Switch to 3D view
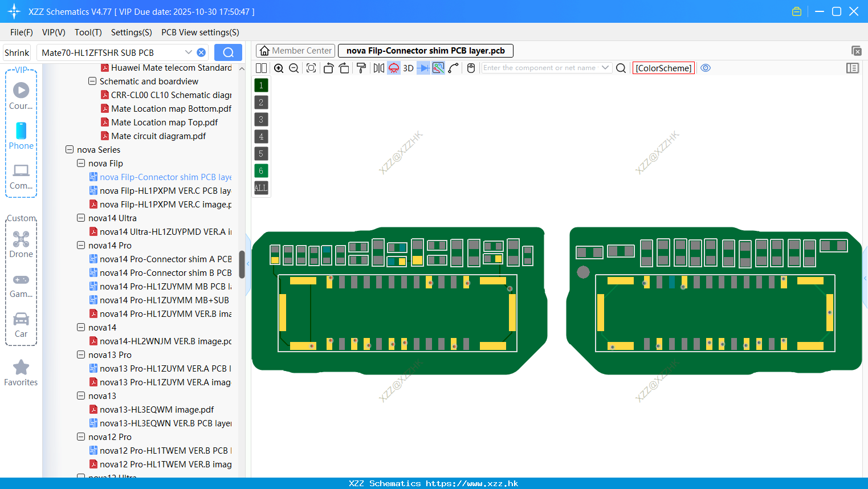 click(408, 68)
